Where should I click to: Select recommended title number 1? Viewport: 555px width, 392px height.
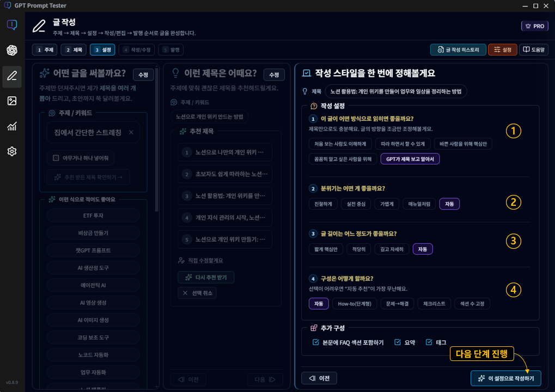coord(225,152)
